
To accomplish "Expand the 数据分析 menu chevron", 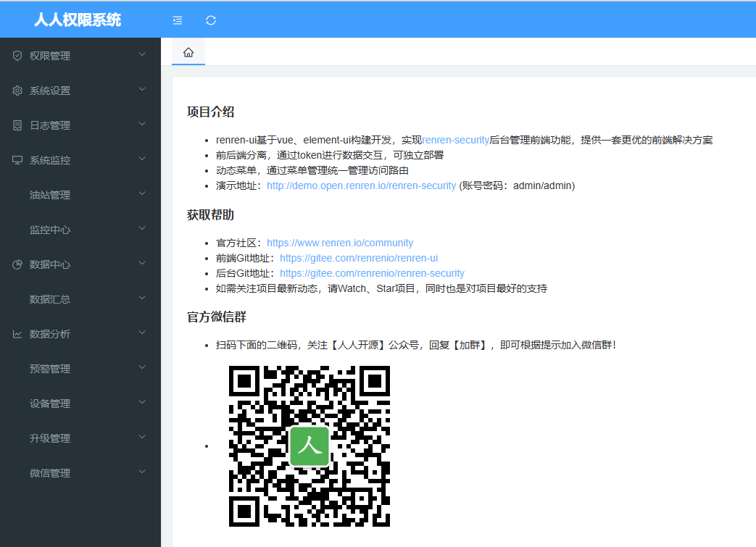I will 142,333.
